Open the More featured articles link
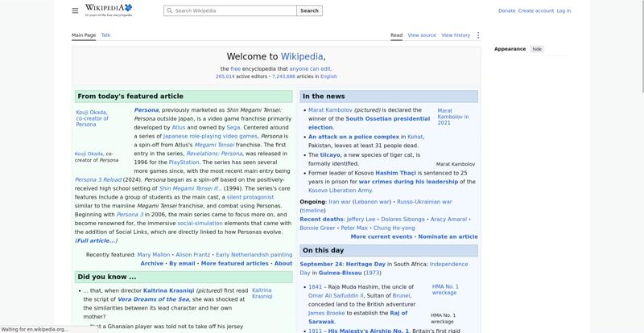This screenshot has width=644, height=333. pos(234,264)
